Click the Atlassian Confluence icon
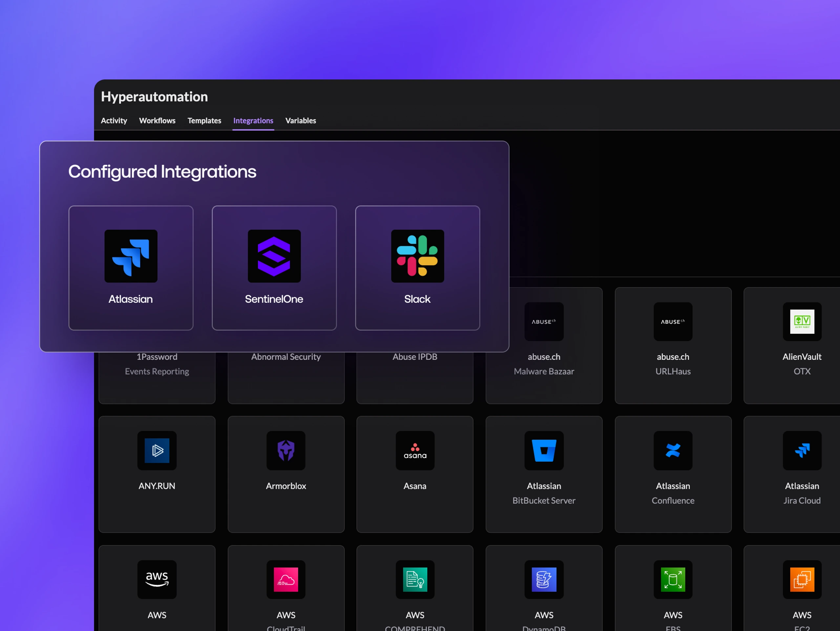The width and height of the screenshot is (840, 631). click(673, 450)
